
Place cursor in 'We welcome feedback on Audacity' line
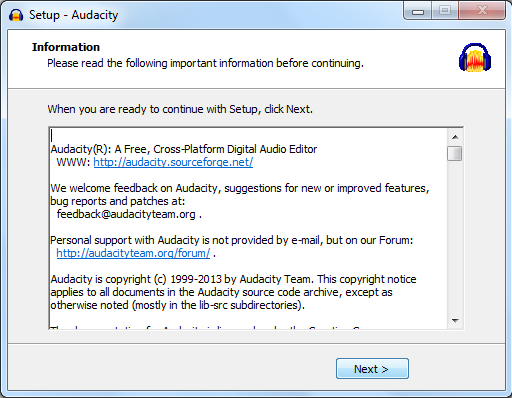click(240, 188)
